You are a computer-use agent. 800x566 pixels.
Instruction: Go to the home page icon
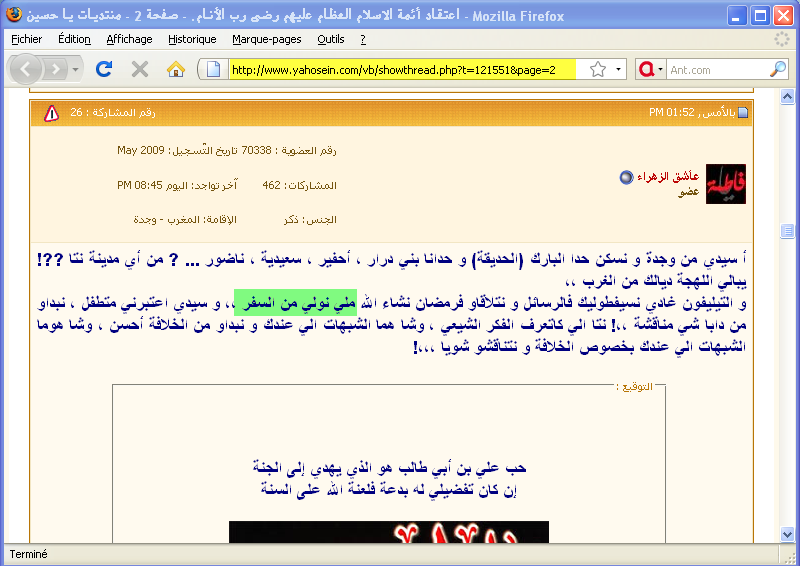click(x=176, y=69)
